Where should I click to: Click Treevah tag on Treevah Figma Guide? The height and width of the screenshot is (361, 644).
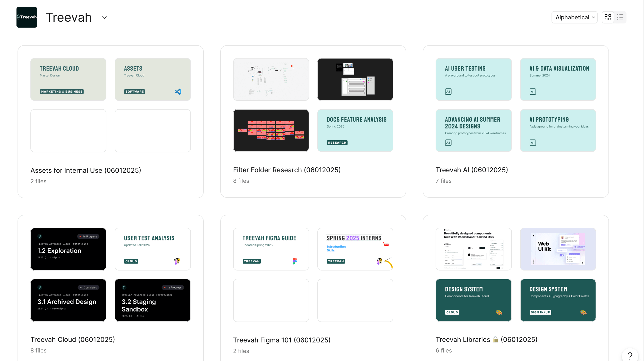pos(252,261)
